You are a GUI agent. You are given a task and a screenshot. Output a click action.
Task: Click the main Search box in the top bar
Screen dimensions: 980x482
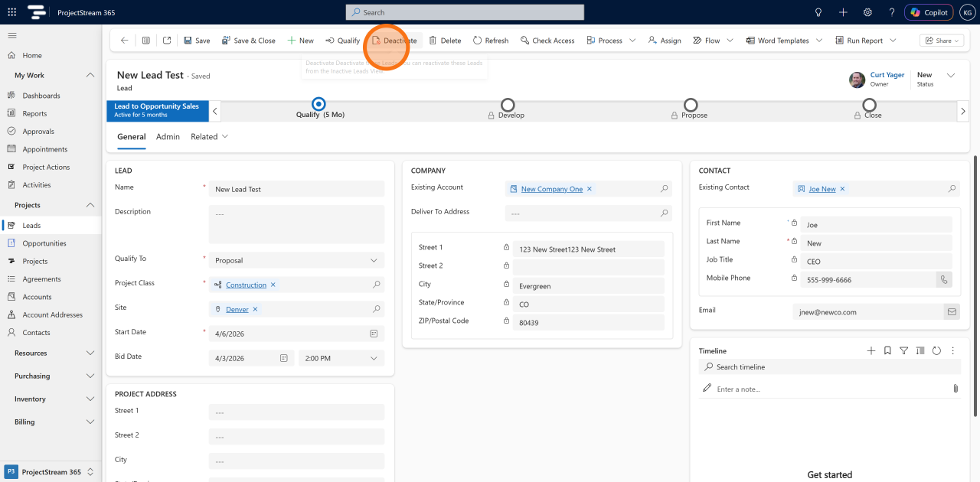[x=465, y=12]
